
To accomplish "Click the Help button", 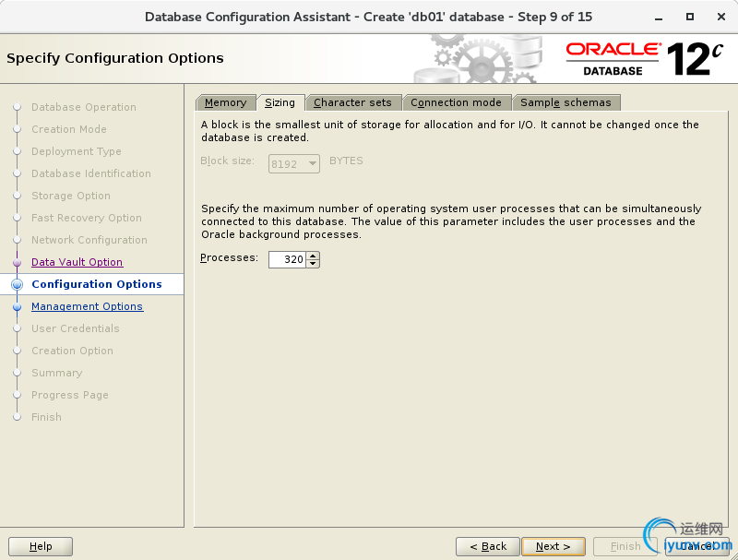I will 41,546.
